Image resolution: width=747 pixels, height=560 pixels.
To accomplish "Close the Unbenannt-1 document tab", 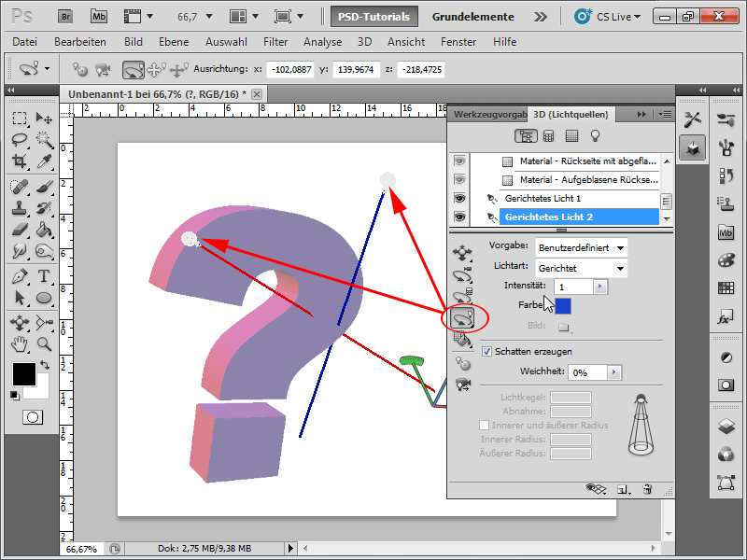I will click(256, 94).
